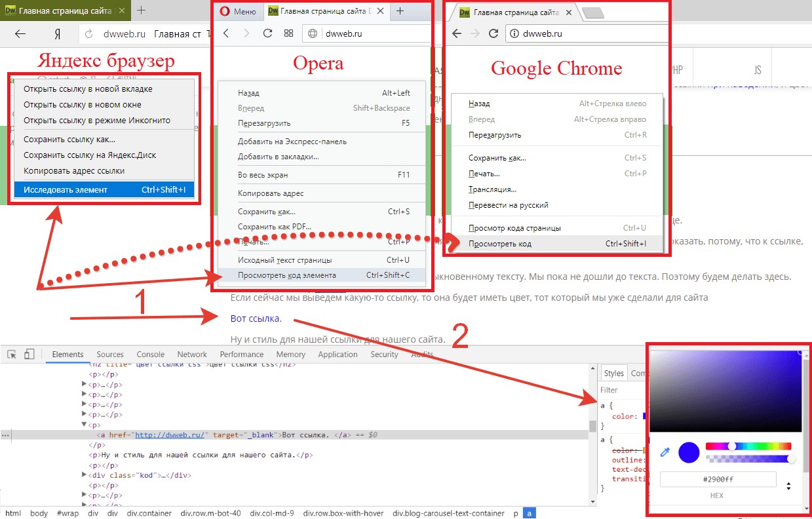Click the 'body' breadcrumb in DevTools
This screenshot has height=519, width=812.
pos(39,514)
